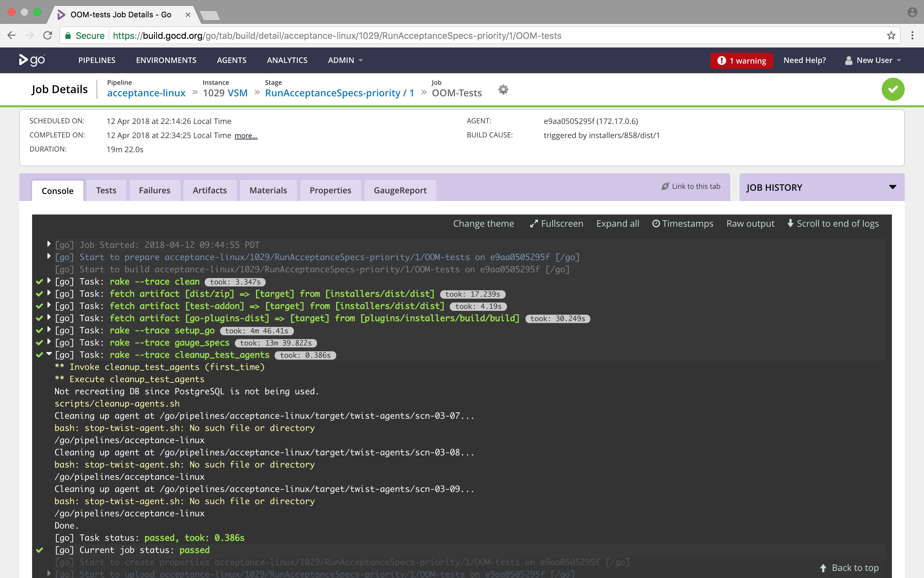
Task: Click Back to top link
Action: tap(849, 568)
